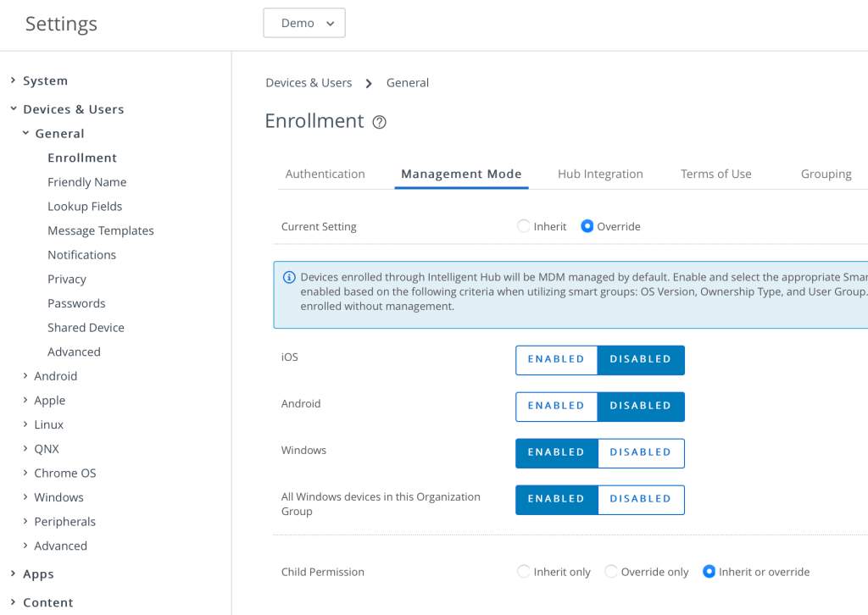Screen dimensions: 868x615
Task: Choose Override only for Child Permission
Action: point(610,572)
